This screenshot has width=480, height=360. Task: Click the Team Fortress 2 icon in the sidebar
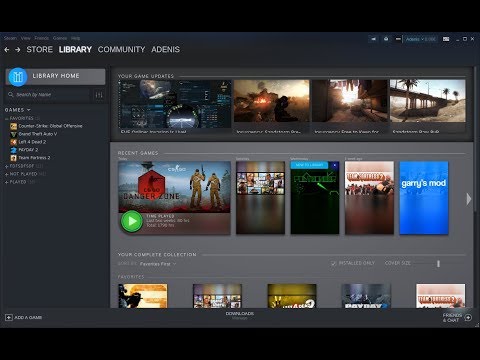[x=13, y=158]
